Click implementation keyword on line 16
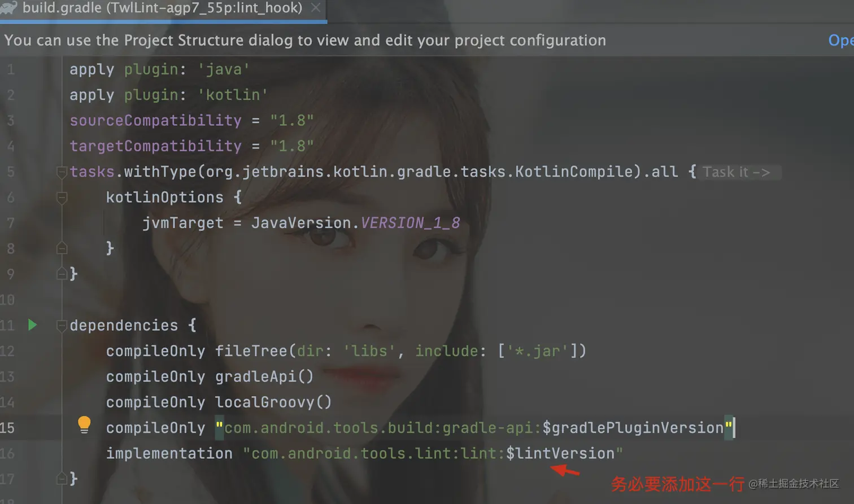 pyautogui.click(x=169, y=453)
